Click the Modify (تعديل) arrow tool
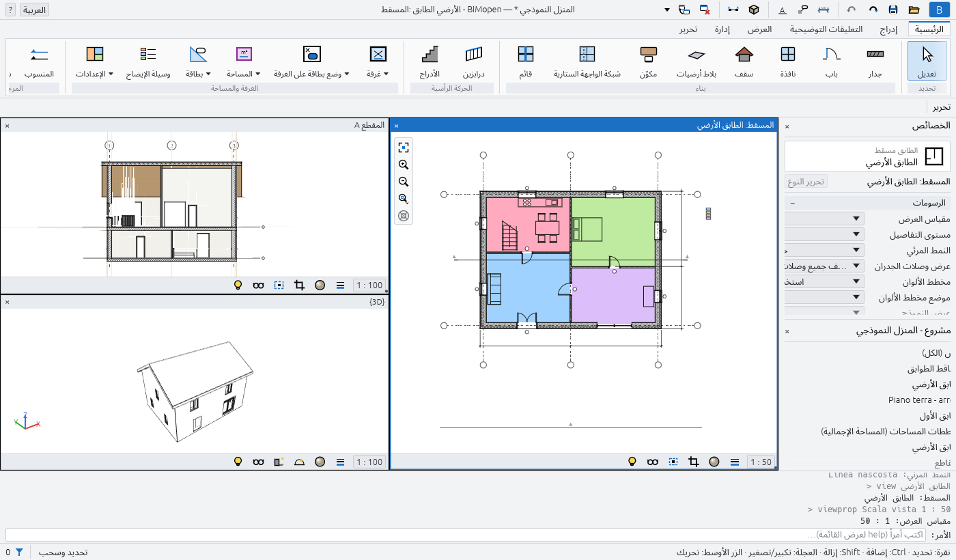This screenshot has height=560, width=956. coord(927,61)
